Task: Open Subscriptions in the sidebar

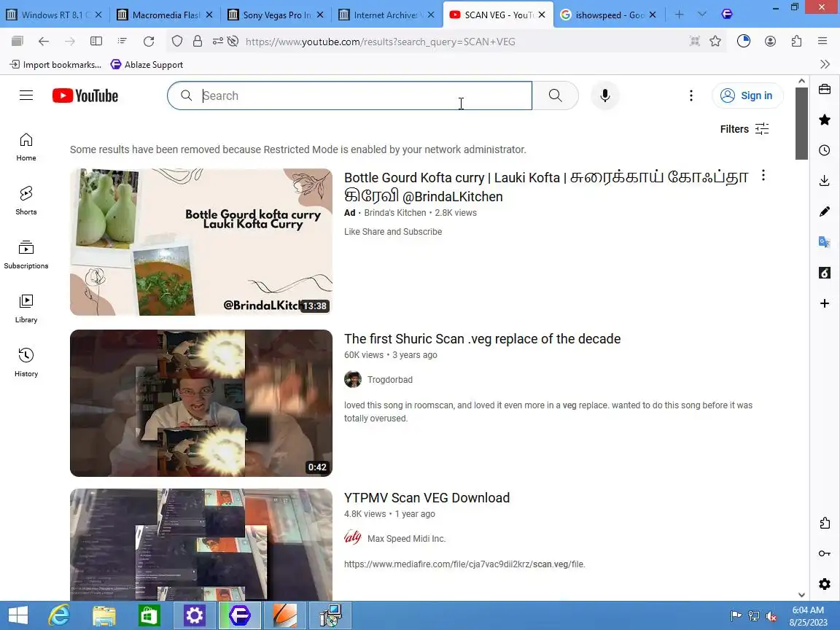Action: point(26,254)
